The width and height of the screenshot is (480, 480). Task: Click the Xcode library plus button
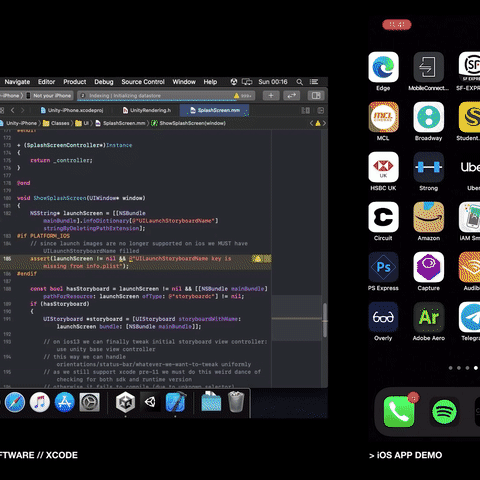[271, 96]
